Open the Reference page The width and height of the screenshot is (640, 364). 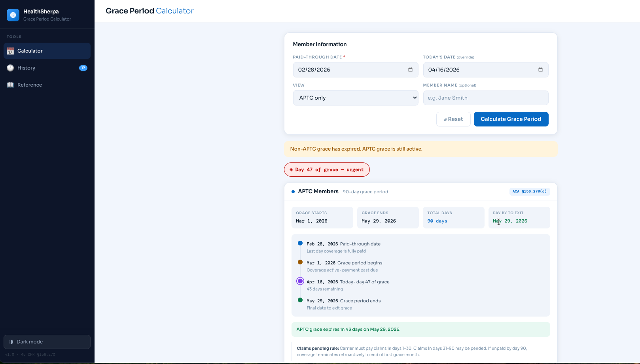click(47, 85)
